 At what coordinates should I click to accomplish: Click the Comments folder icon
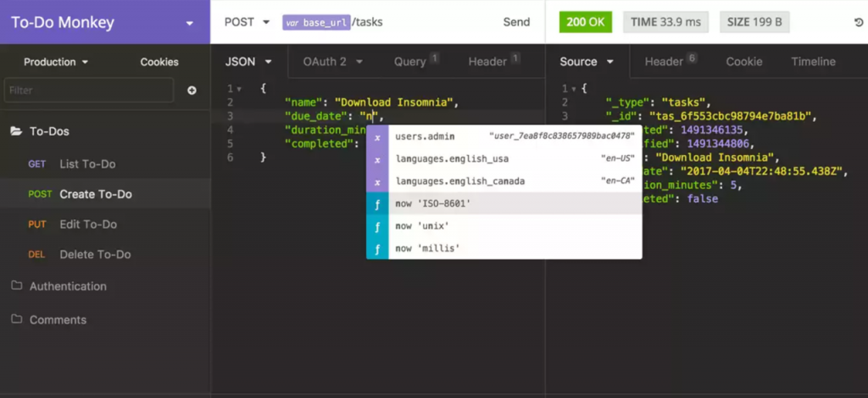pyautogui.click(x=16, y=319)
